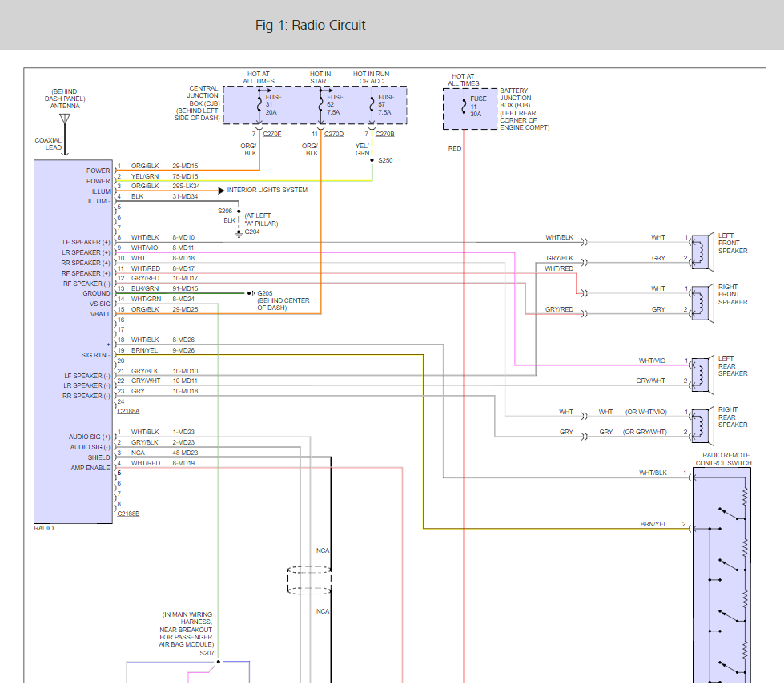784x693 pixels.
Task: Click the antenna symbol above the coaxial lead
Action: coord(65,121)
